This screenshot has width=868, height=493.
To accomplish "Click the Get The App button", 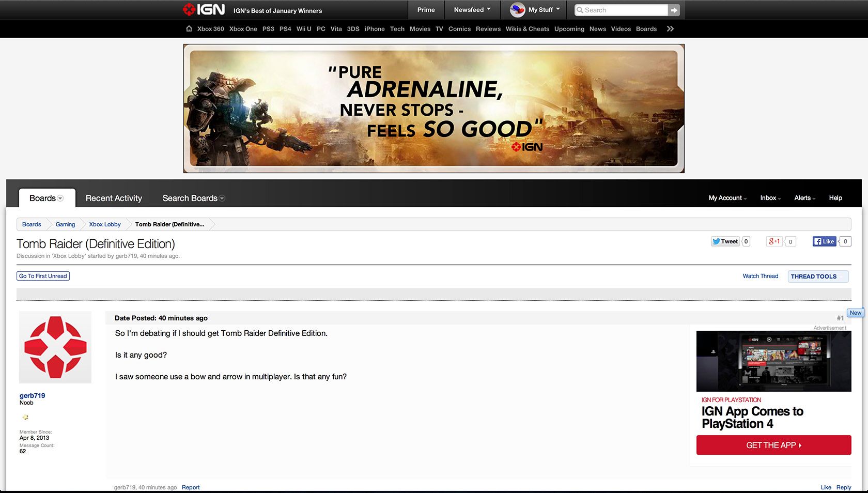I will click(773, 445).
